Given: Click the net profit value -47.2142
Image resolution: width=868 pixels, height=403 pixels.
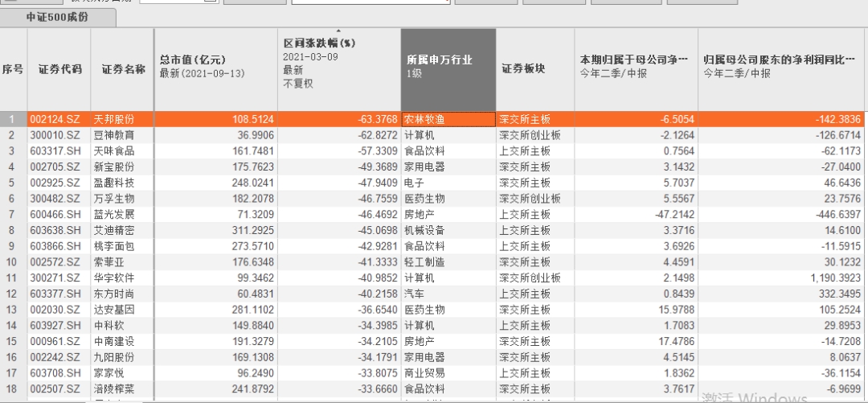Looking at the screenshot, I should (636, 214).
